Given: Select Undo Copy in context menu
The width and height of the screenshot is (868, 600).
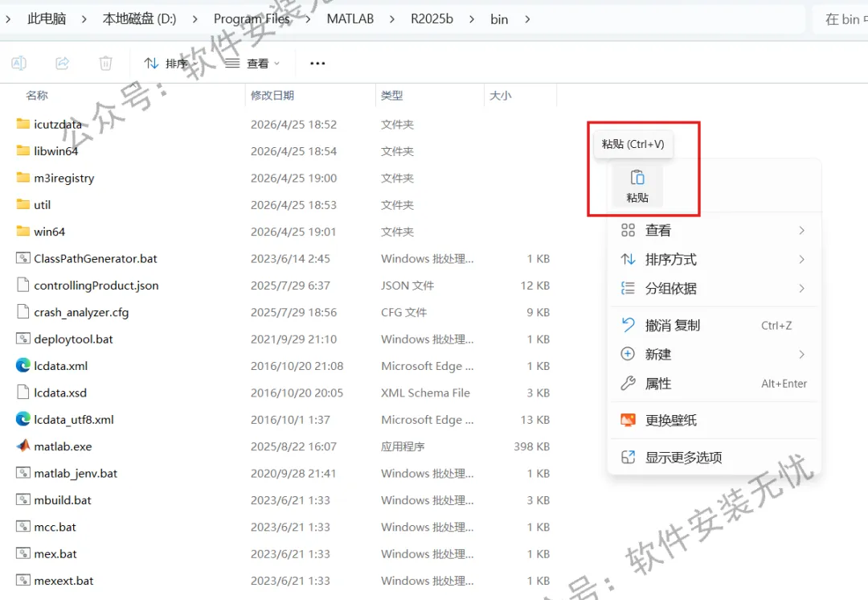Looking at the screenshot, I should point(714,325).
